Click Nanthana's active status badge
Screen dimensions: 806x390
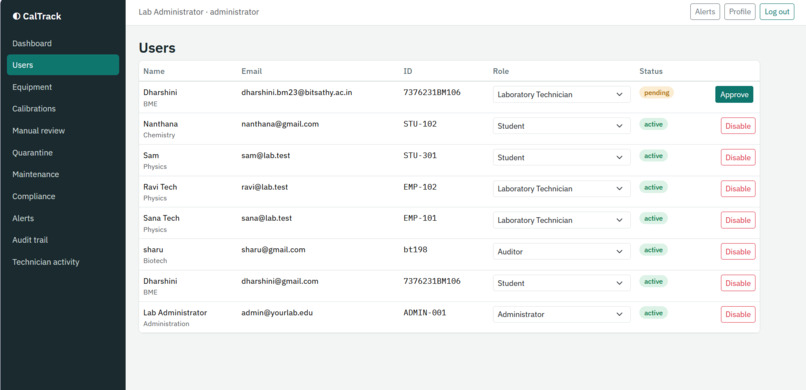pos(653,124)
